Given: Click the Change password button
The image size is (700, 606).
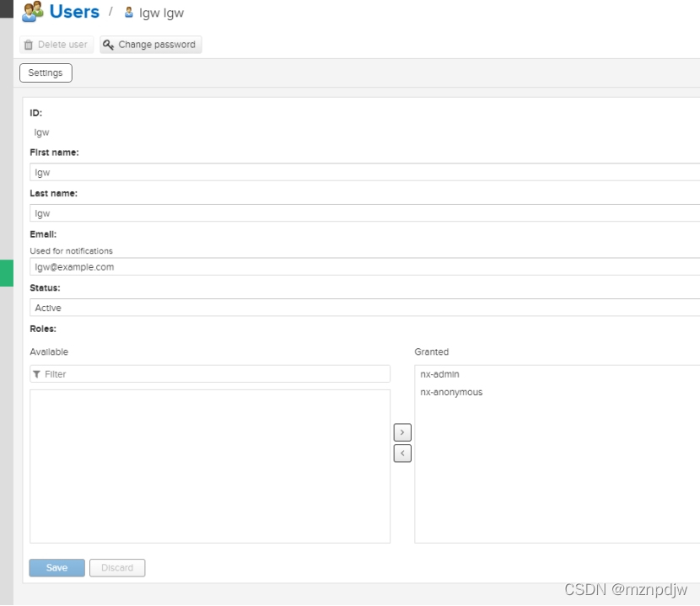Looking at the screenshot, I should (150, 45).
